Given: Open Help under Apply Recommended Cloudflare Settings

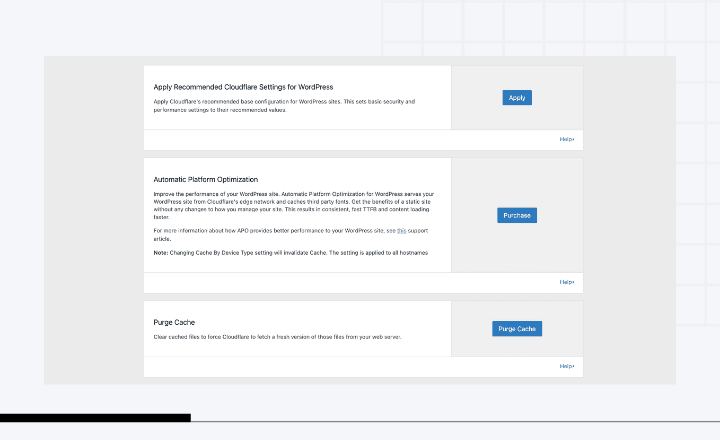Looking at the screenshot, I should click(567, 139).
